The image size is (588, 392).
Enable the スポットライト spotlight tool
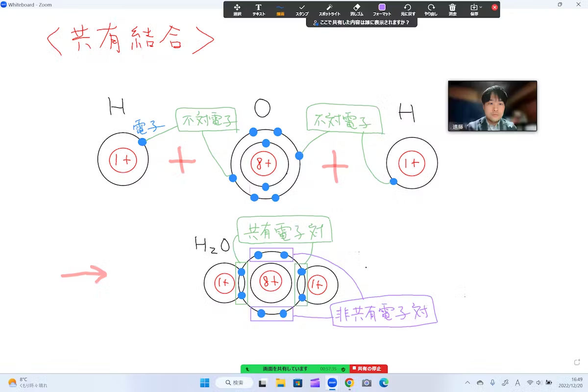coord(329,10)
